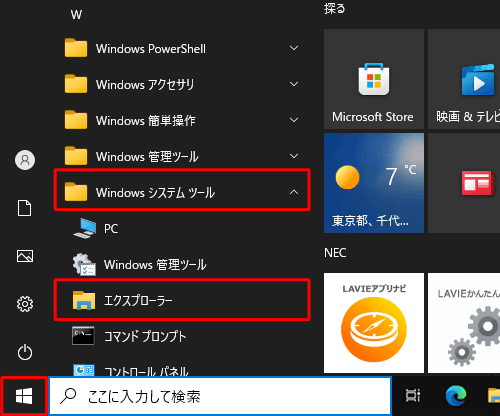
Task: Click 東京都、千代... weather caption
Action: (x=370, y=220)
